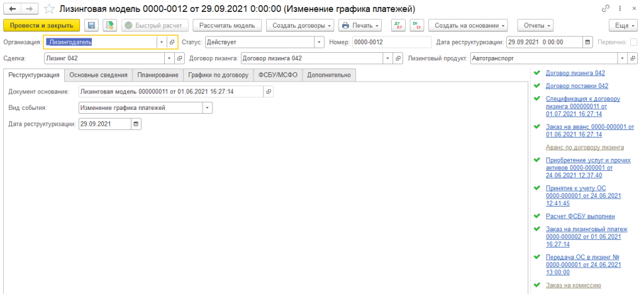
Task: Open the ФСБУ/МСФО tab
Action: point(277,75)
